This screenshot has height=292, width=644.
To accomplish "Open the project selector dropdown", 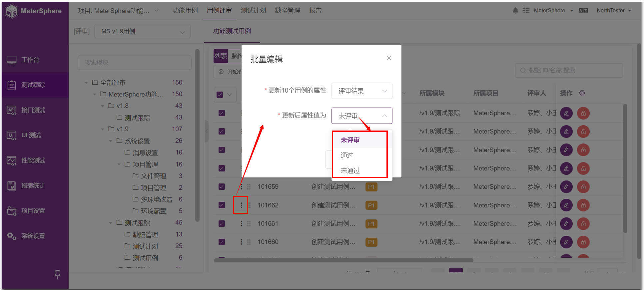I will click(118, 11).
